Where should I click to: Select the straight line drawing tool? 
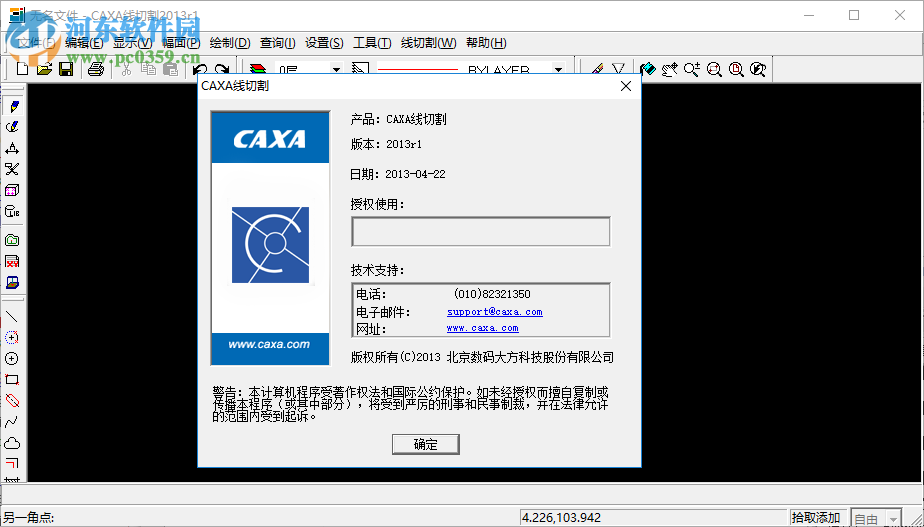click(12, 317)
